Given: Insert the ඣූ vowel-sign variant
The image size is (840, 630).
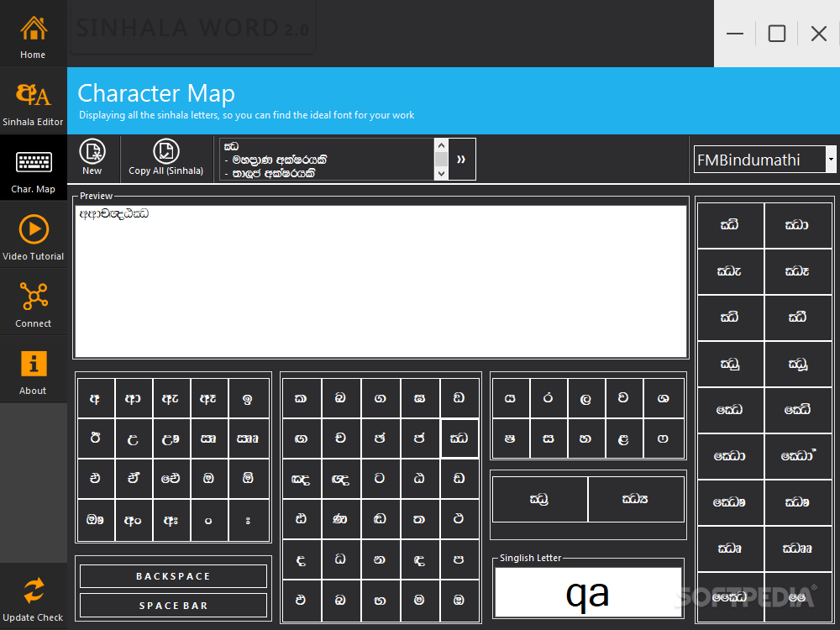Looking at the screenshot, I should 798,364.
